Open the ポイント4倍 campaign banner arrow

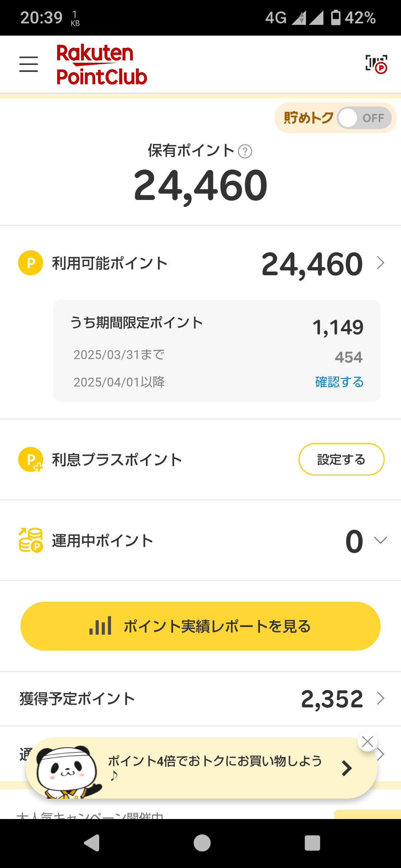tap(347, 768)
